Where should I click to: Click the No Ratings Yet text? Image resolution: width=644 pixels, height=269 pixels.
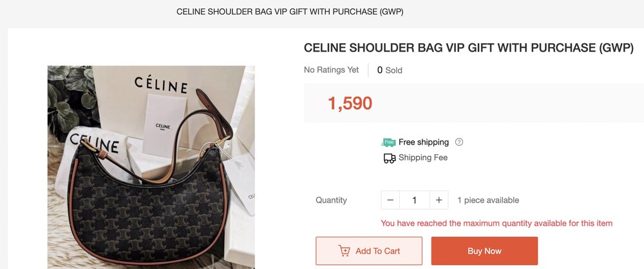point(331,70)
